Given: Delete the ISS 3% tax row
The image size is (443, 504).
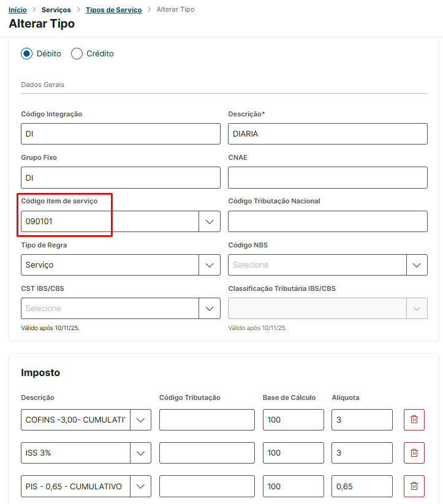Looking at the screenshot, I should click(x=414, y=453).
